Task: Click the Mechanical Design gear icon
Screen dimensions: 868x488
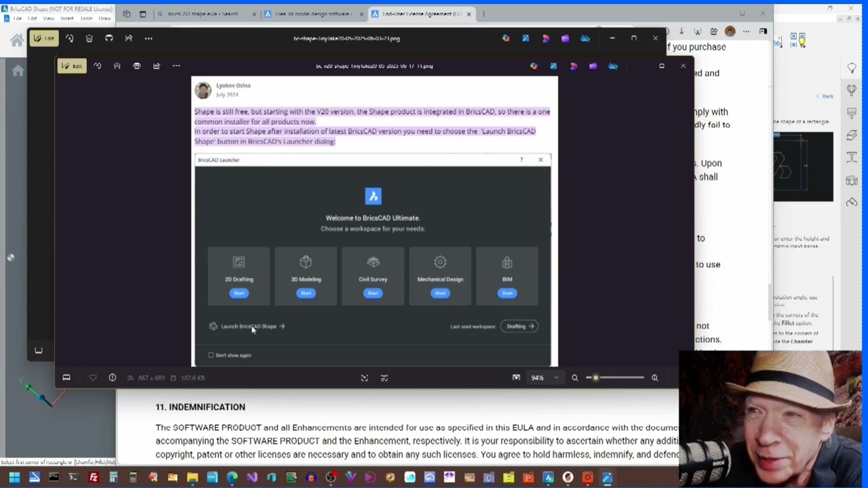Action: click(x=440, y=262)
